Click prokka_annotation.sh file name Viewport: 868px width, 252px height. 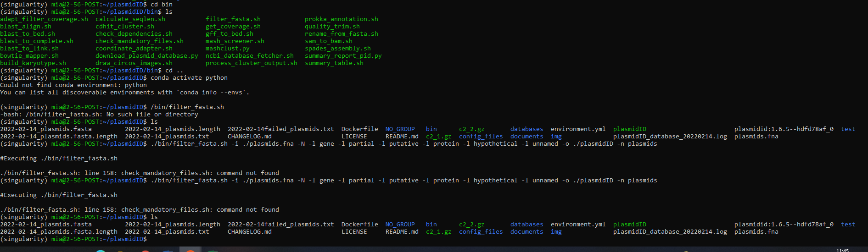pos(342,19)
